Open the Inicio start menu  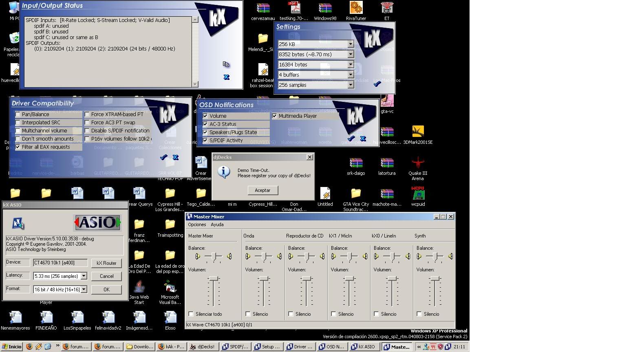pyautogui.click(x=12, y=347)
